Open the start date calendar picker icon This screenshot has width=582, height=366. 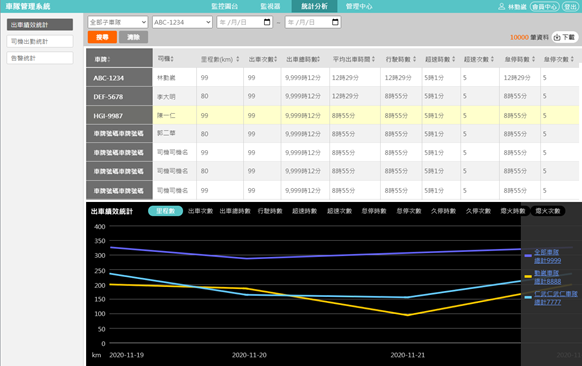[x=267, y=22]
